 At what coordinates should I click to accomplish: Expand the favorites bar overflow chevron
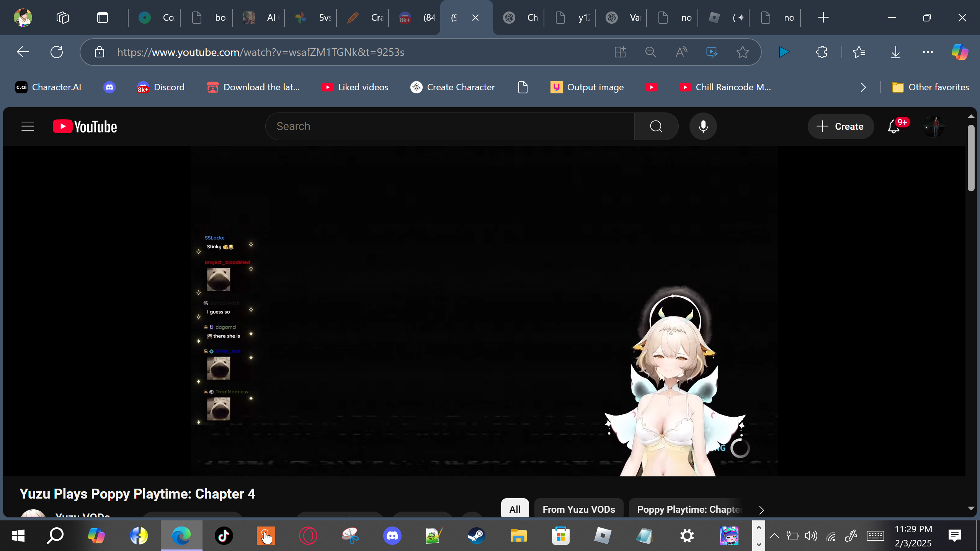(863, 87)
